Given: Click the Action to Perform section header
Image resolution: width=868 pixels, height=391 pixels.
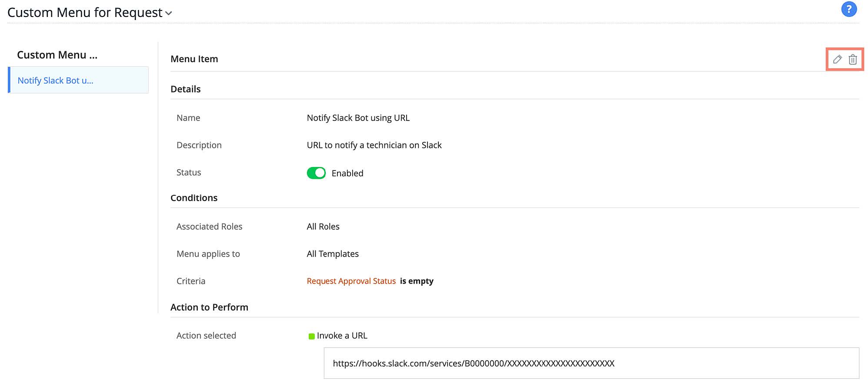Looking at the screenshot, I should point(209,307).
